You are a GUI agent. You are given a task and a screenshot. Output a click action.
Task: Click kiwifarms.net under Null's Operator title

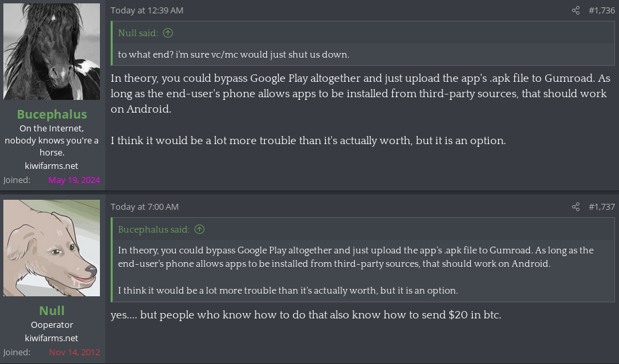(52, 338)
